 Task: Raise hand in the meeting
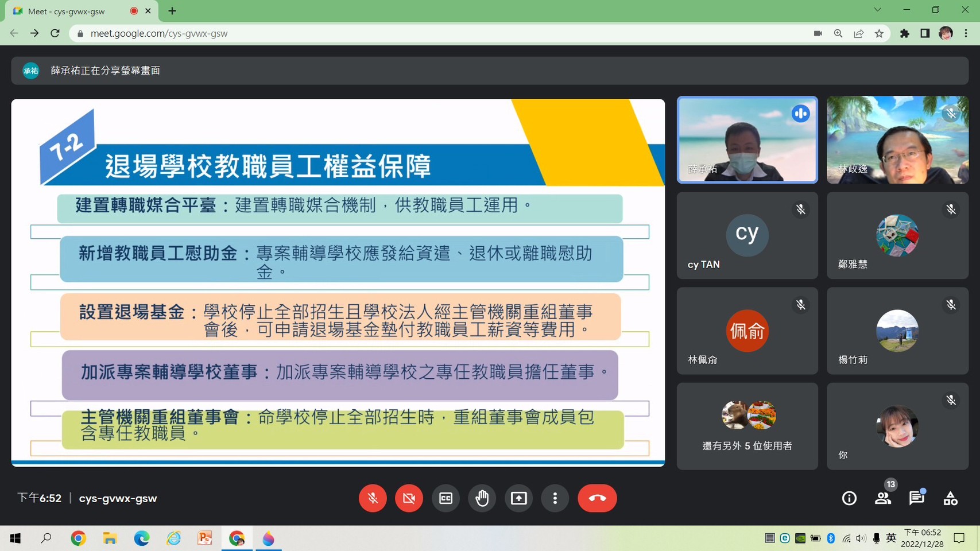click(x=482, y=498)
